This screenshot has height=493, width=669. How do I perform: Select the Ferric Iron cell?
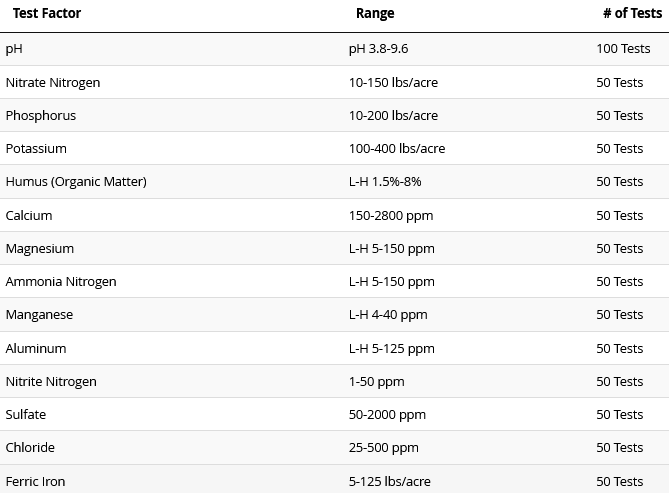(35, 481)
